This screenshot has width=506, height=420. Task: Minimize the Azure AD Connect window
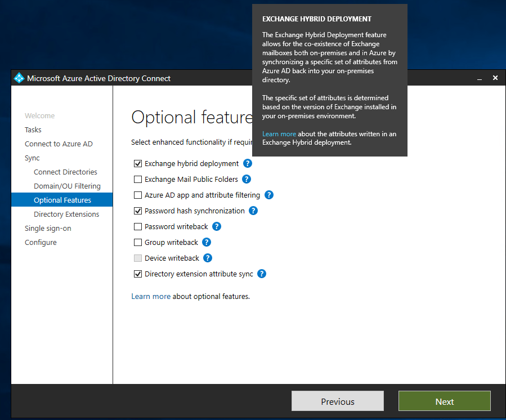pos(480,78)
